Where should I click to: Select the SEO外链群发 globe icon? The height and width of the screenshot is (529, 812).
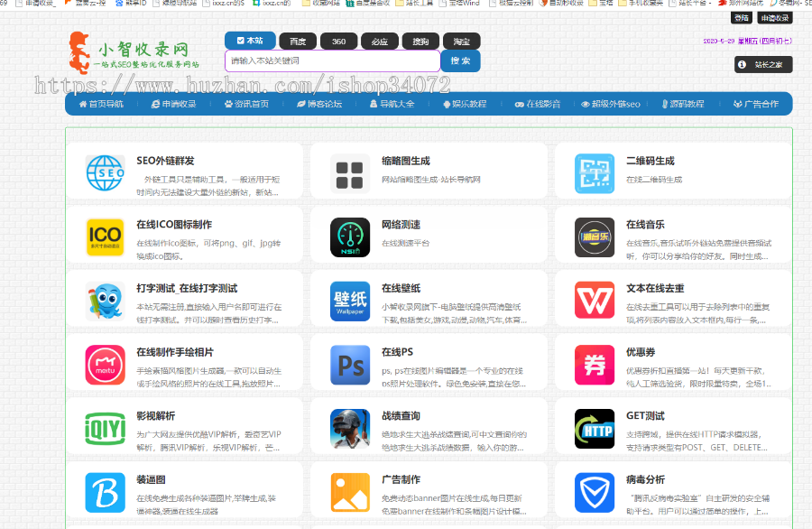(106, 170)
